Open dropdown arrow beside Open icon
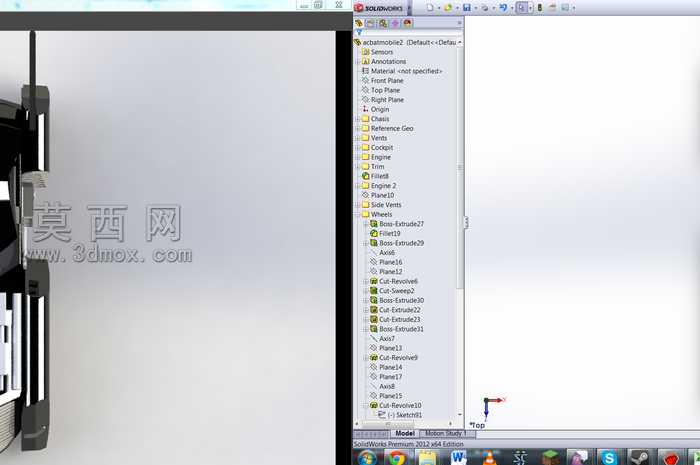Viewport: 700px width, 465px height. click(x=457, y=8)
